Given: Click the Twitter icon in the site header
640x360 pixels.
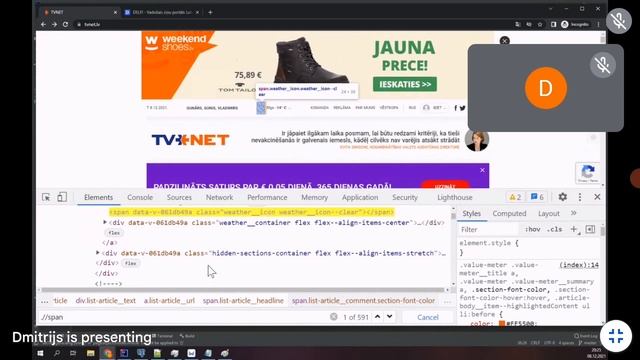Looking at the screenshot, I should click(462, 108).
